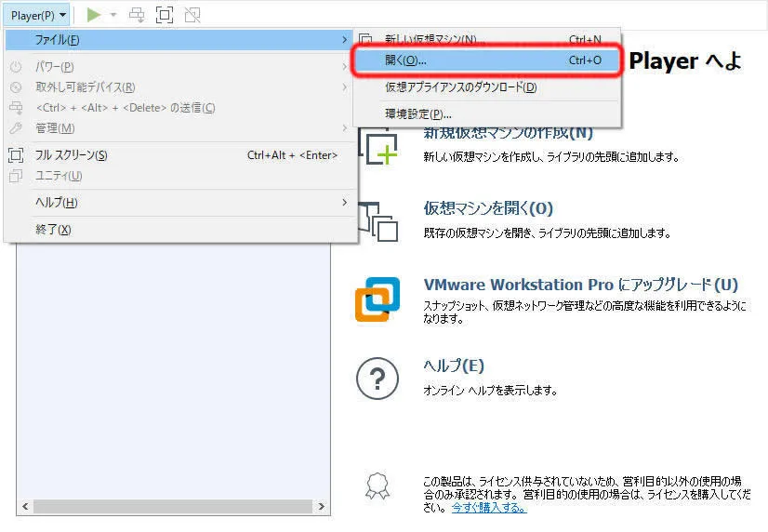Choose フル スクリーン(S) menu entry
The width and height of the screenshot is (768, 532).
pos(179,155)
